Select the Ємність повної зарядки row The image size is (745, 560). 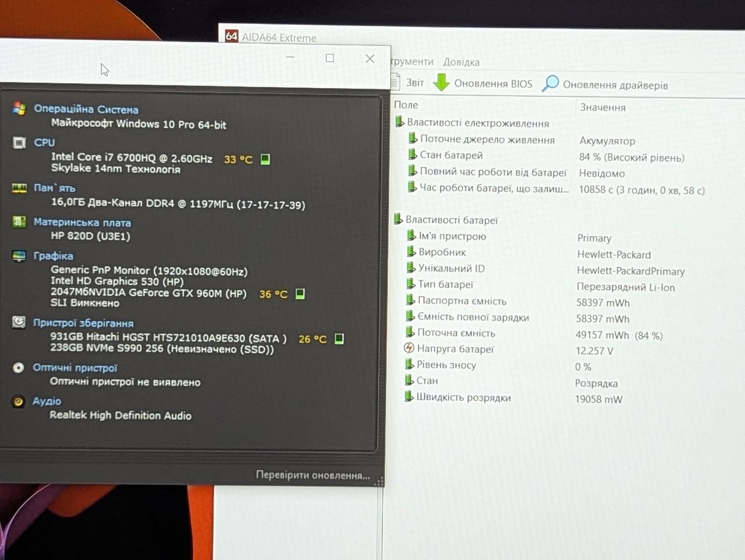467,317
